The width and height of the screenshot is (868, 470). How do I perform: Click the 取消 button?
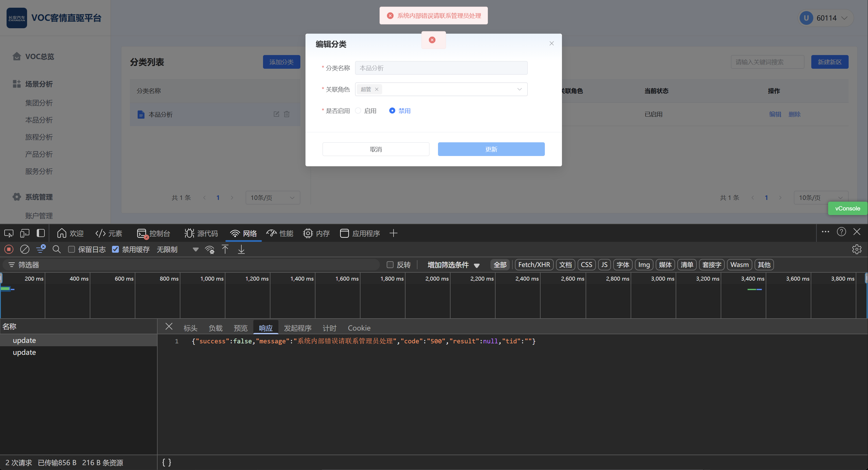376,149
